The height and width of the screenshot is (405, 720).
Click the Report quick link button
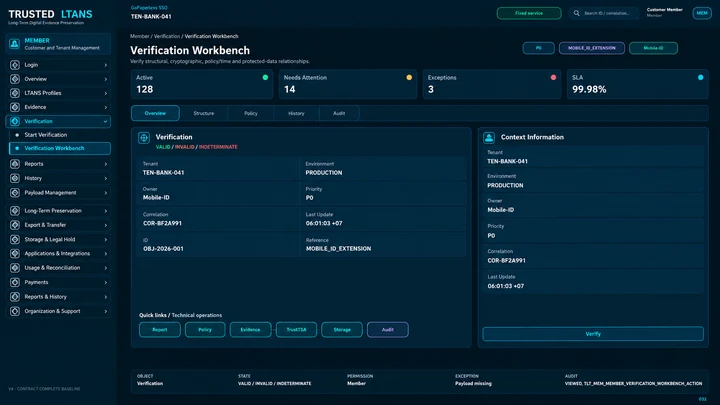(160, 330)
